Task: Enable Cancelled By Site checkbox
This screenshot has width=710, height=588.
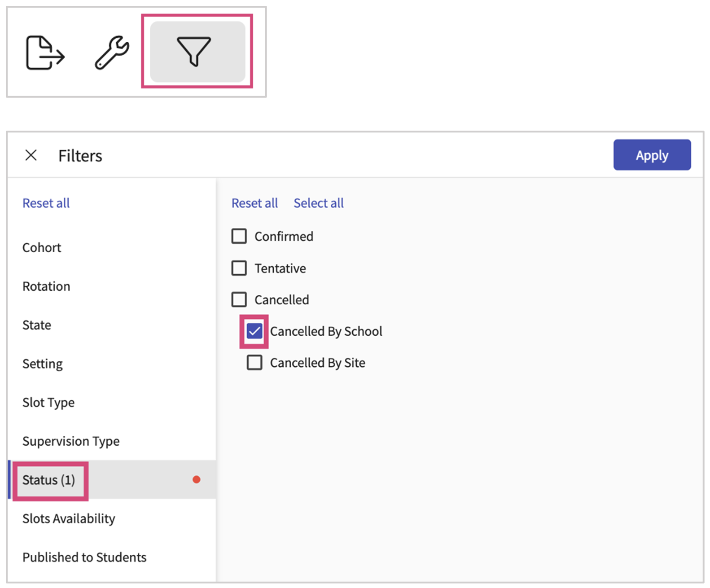Action: (254, 363)
